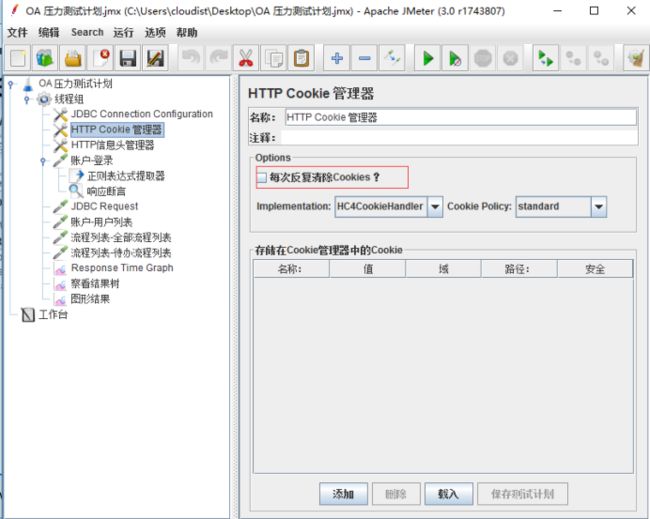Open the Search menu

coord(87,32)
